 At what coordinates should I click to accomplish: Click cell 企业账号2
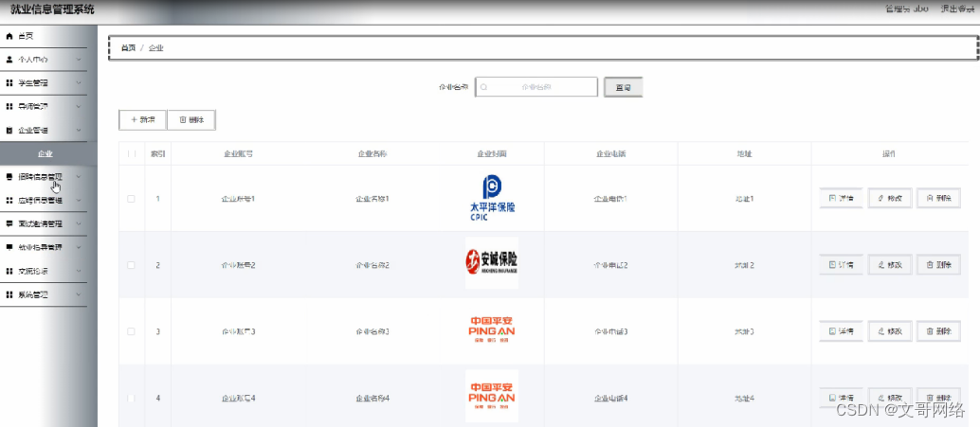[238, 265]
